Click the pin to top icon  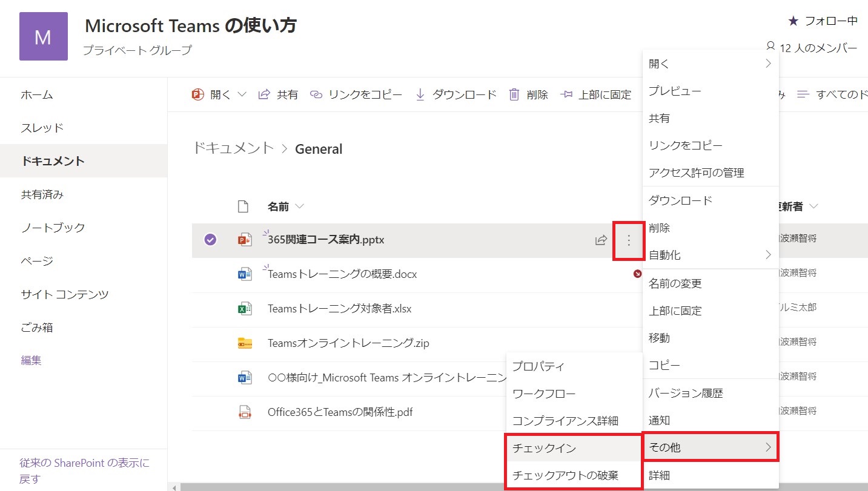point(566,94)
